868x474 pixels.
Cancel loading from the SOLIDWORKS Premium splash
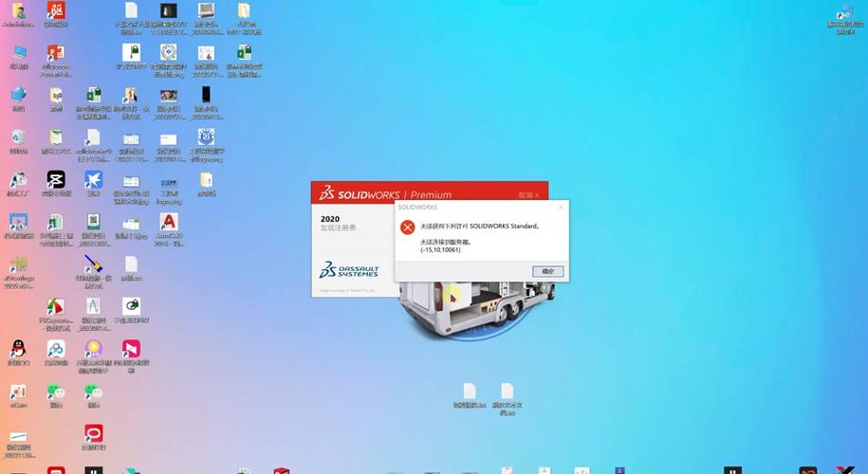pyautogui.click(x=528, y=195)
